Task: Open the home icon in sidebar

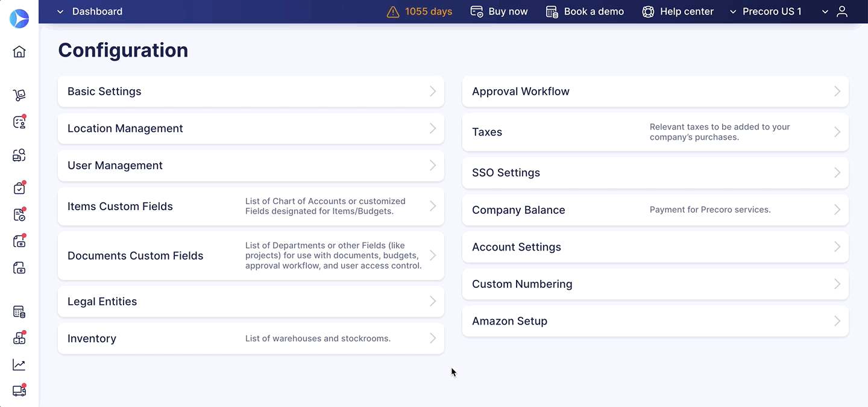Action: pyautogui.click(x=19, y=52)
